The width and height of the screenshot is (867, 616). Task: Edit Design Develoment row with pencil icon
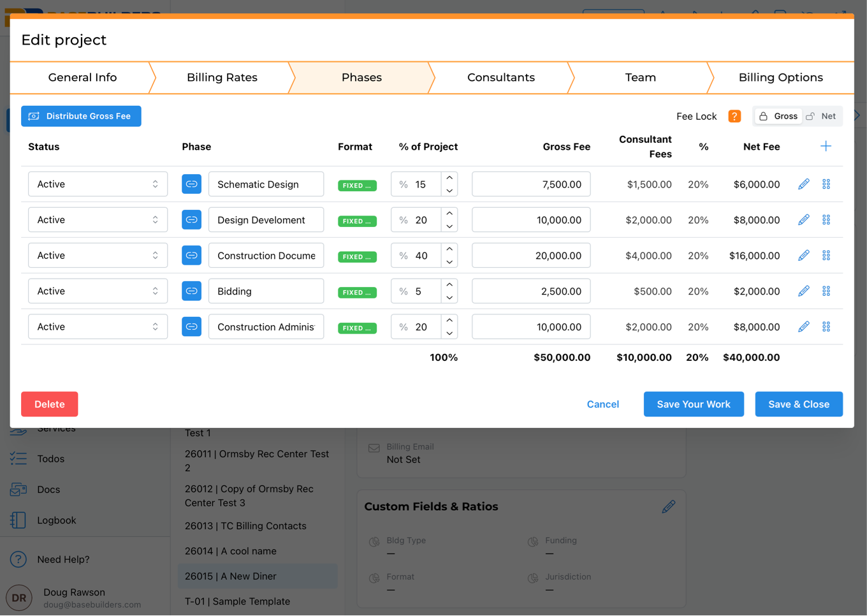click(804, 220)
